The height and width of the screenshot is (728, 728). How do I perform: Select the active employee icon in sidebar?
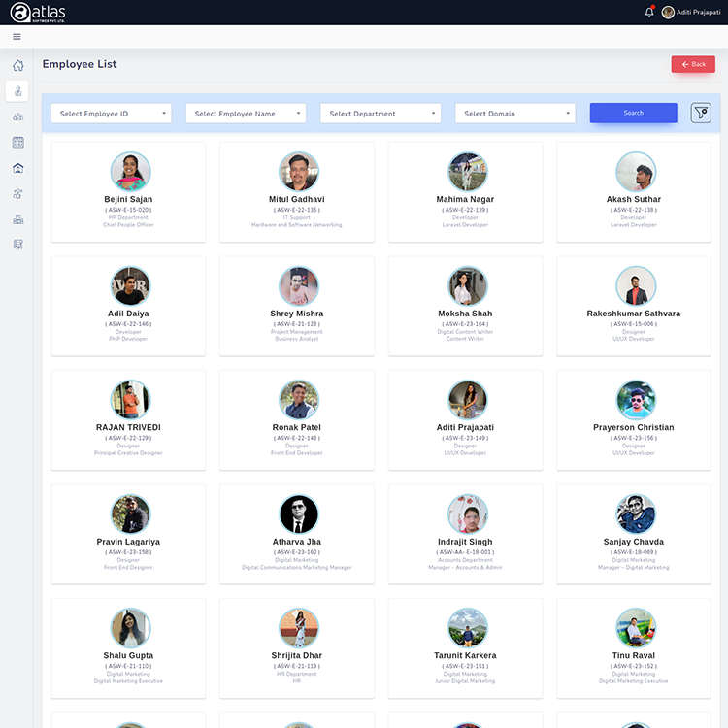pos(17,91)
